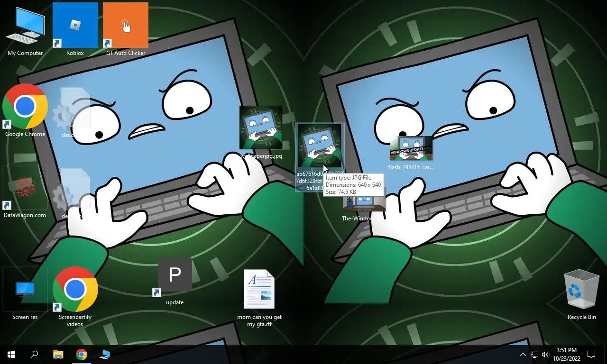Screen dimensions: 607x364
Task: Open the network status tray icon
Action: [x=534, y=355]
